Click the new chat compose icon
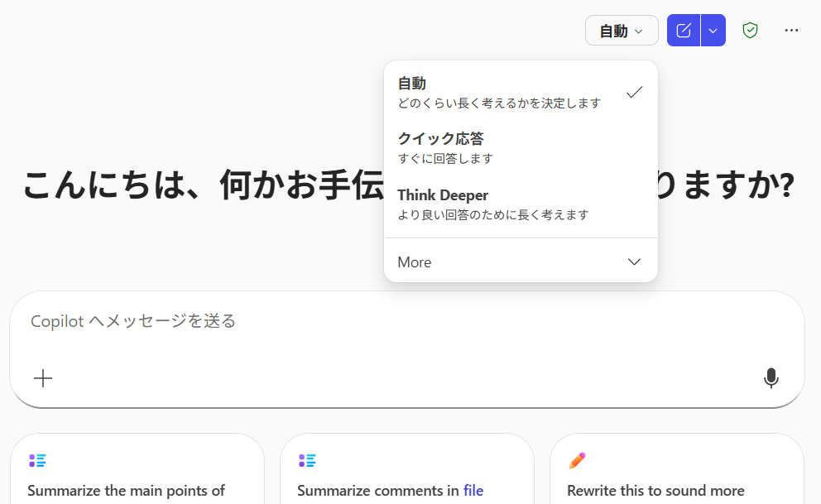The image size is (821, 504). (x=684, y=31)
